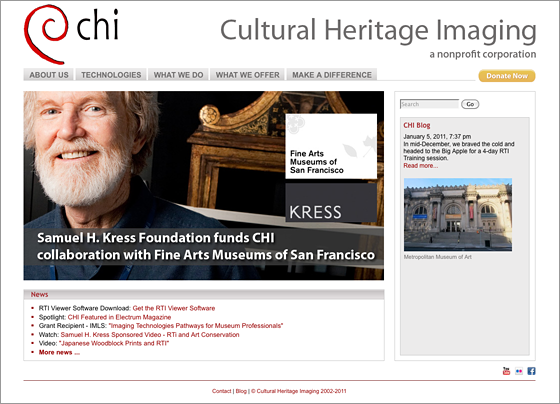Screen dimensions: 560x404
Task: Click the KRESS logo in banner
Action: coord(331,203)
